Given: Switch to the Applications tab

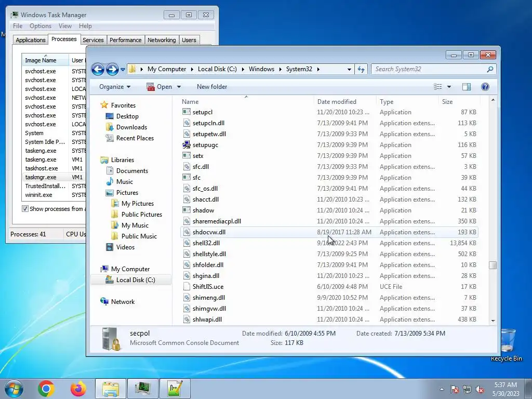Looking at the screenshot, I should [x=31, y=40].
